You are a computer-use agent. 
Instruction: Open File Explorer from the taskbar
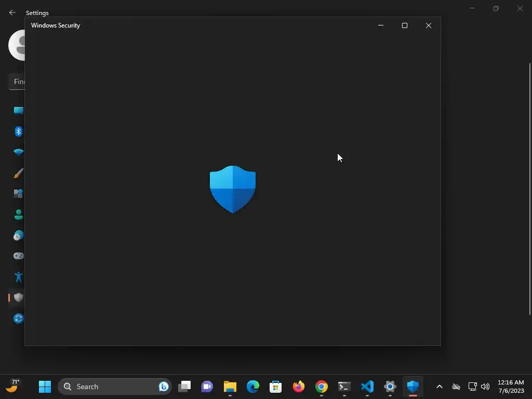pos(230,387)
